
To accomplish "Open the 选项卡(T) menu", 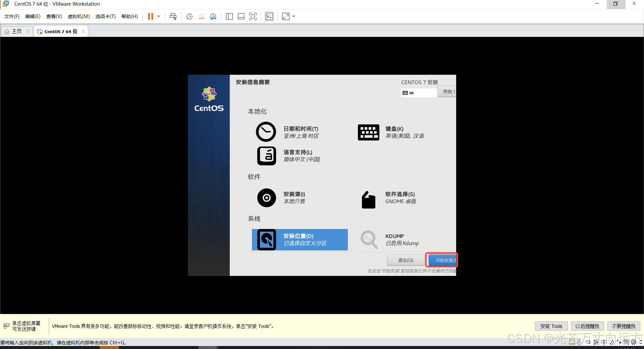I will [105, 16].
